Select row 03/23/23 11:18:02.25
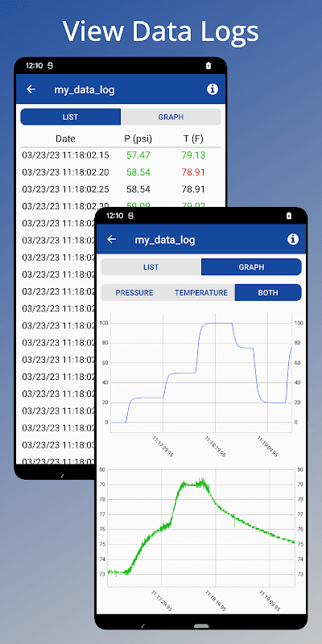This screenshot has width=322, height=644. [121, 189]
